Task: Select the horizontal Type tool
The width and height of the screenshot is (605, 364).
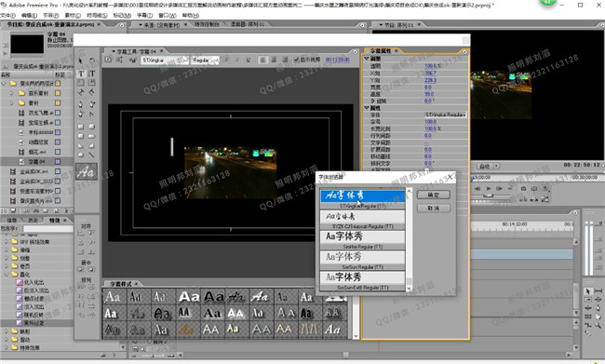Action: coord(81,74)
